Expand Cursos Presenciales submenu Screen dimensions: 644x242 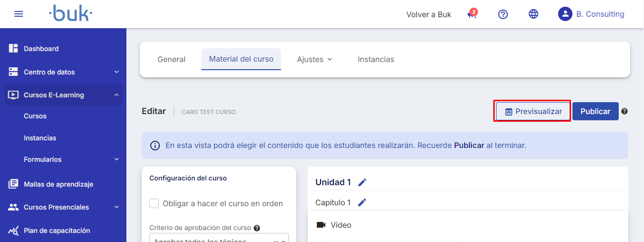[116, 207]
